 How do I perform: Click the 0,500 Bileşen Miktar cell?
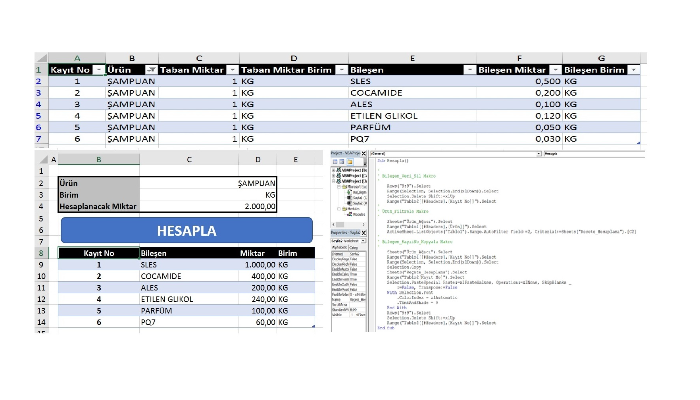519,81
